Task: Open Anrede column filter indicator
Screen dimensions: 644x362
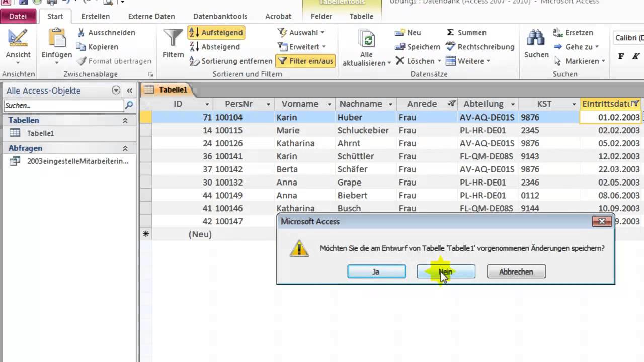Action: coord(452,104)
